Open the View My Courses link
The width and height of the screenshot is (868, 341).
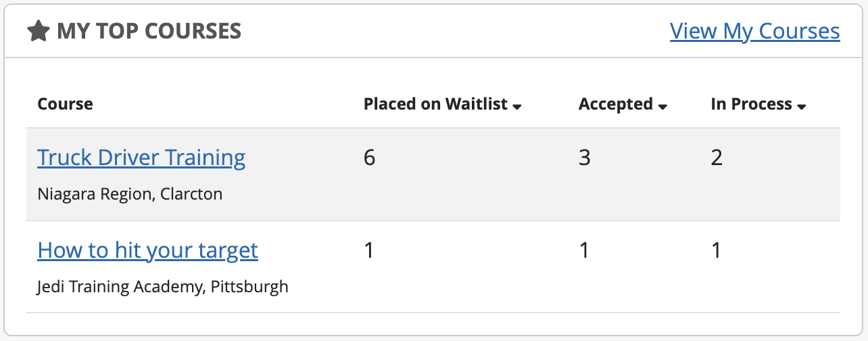[x=754, y=31]
